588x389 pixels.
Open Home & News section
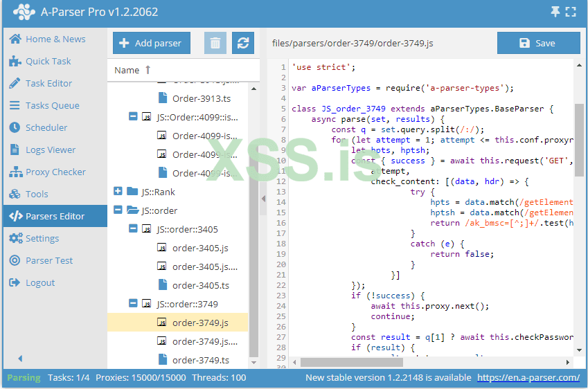(x=55, y=39)
